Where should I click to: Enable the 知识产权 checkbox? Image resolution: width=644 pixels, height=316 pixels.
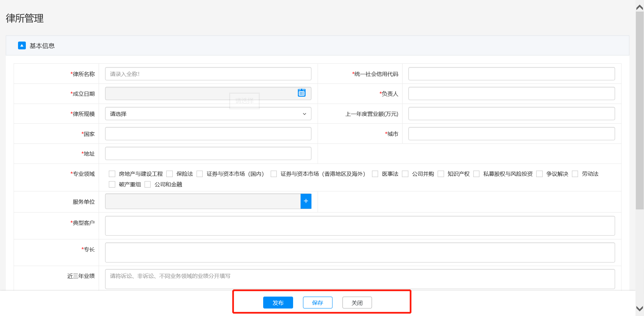point(441,174)
